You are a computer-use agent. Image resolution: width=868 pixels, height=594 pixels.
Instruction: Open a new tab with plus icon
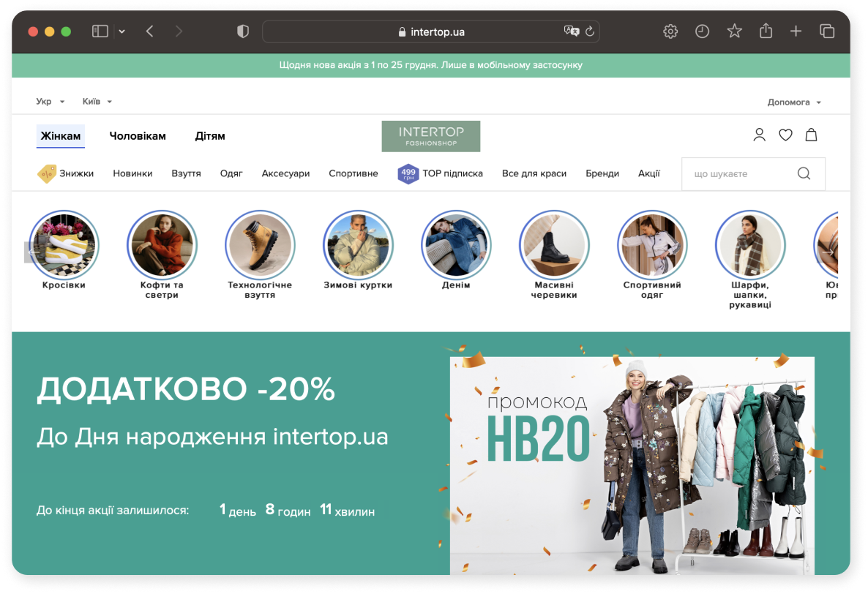796,31
